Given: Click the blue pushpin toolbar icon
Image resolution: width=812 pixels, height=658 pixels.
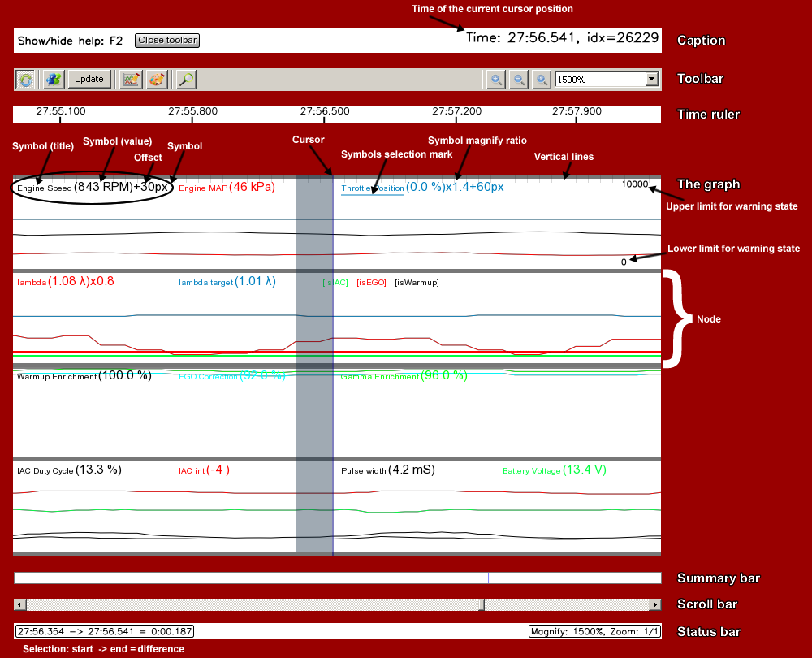Looking at the screenshot, I should [x=53, y=79].
